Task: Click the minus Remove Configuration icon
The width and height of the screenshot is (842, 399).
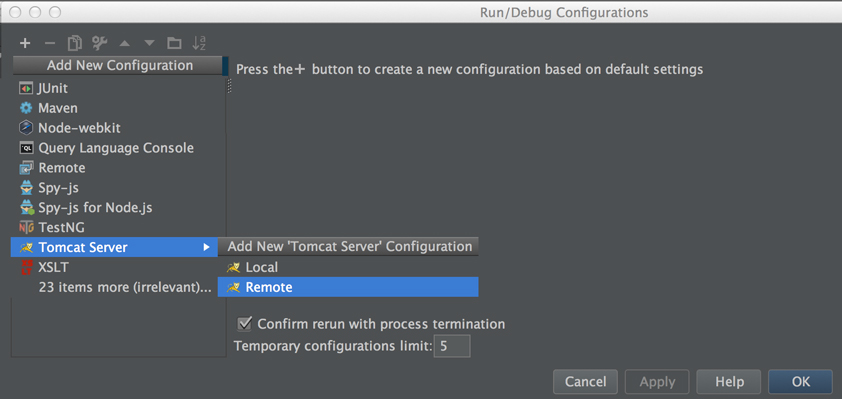Action: point(49,43)
